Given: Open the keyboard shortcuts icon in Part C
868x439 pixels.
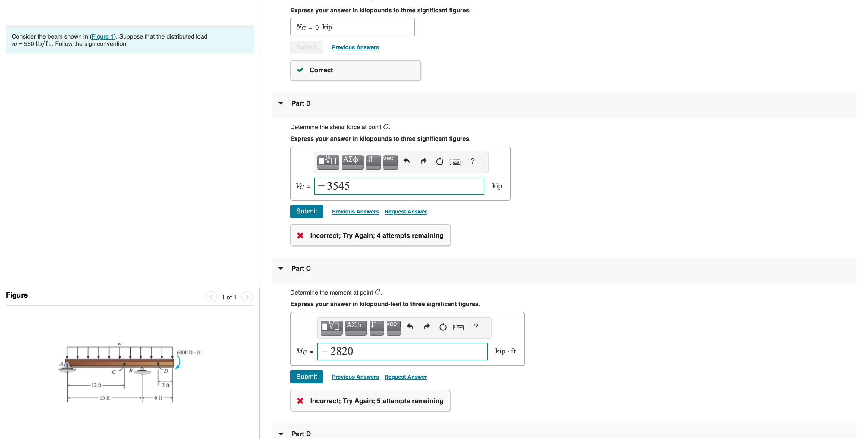Looking at the screenshot, I should [459, 327].
